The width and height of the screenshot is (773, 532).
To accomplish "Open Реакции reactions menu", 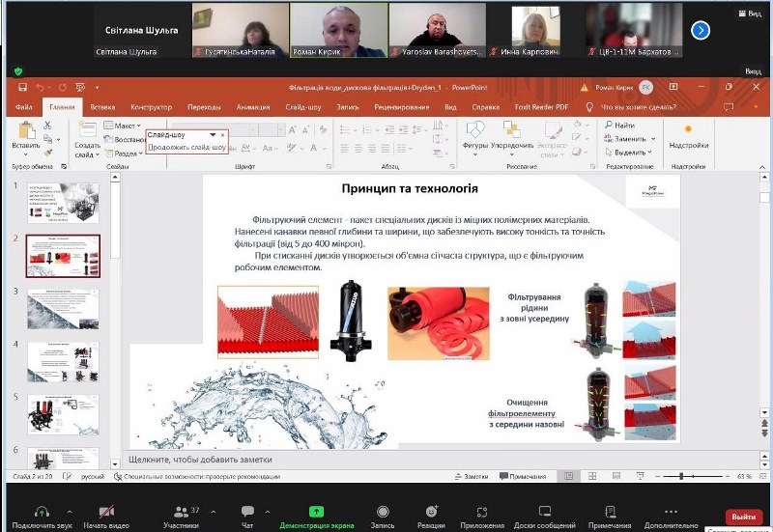I will 431,517.
